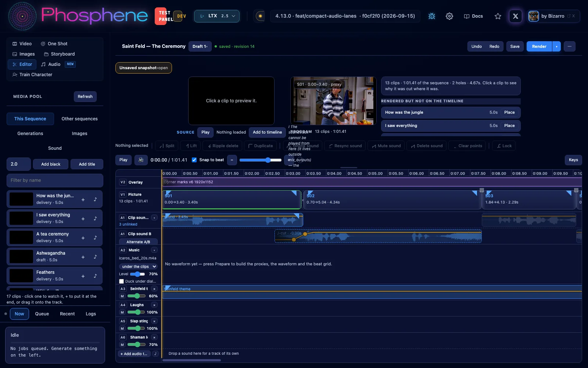Screen dimensions: 588x368
Task: Place the 'How was the jungle' clip
Action: pos(509,112)
